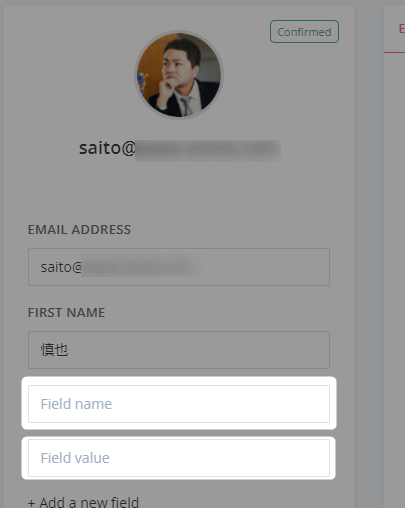
Task: Click the 慎也 text in First Name
Action: [54, 350]
